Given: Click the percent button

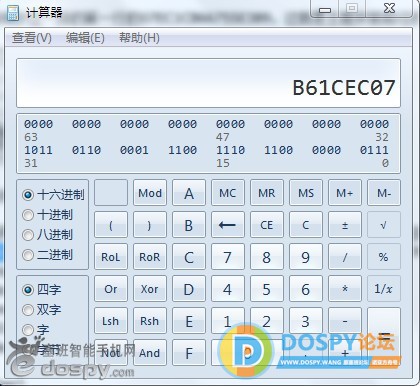Looking at the screenshot, I should tap(384, 257).
